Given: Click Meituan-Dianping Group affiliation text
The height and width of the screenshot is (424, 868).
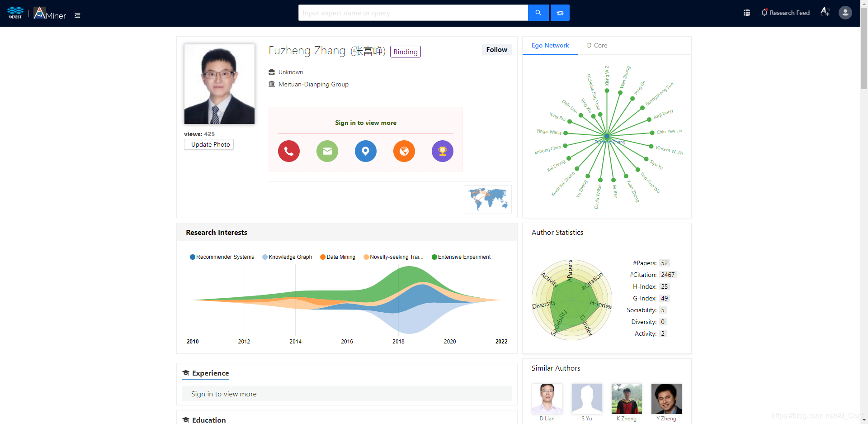Looking at the screenshot, I should point(313,84).
